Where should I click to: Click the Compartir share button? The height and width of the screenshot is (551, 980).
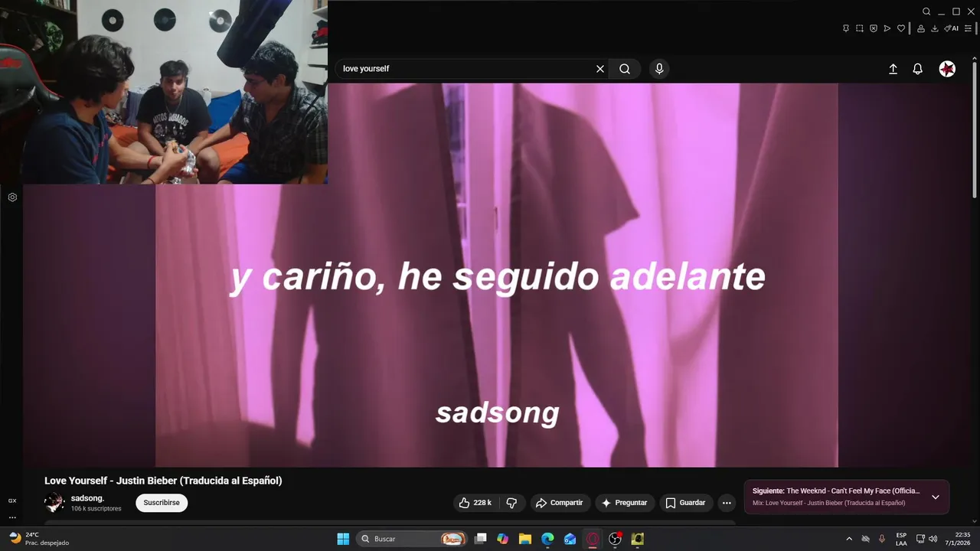coord(560,503)
